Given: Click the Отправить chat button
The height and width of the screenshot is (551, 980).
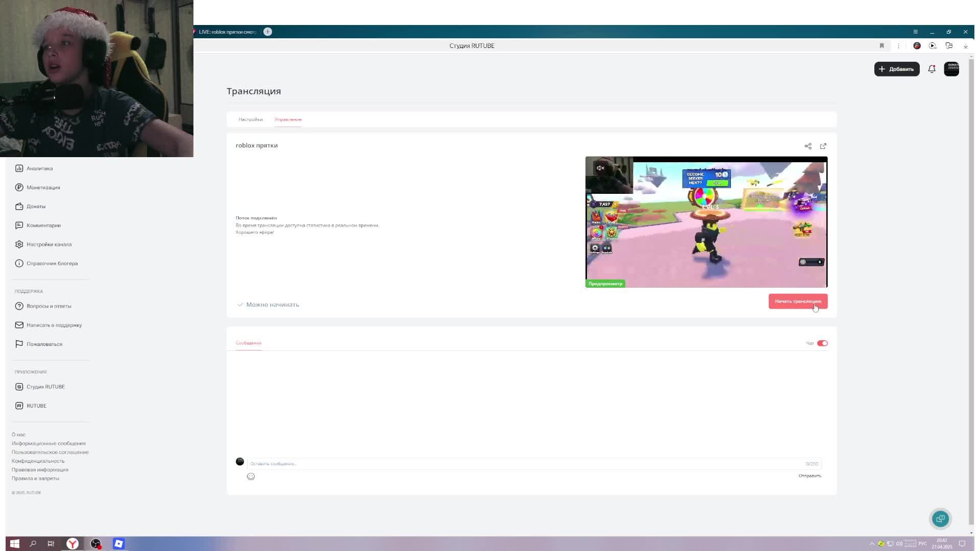Looking at the screenshot, I should (810, 476).
